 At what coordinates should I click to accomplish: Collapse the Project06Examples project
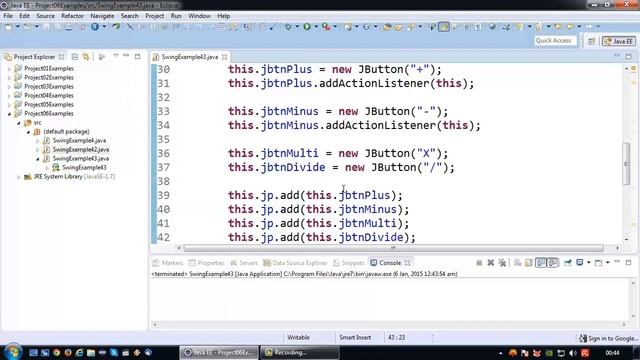(x=9, y=114)
